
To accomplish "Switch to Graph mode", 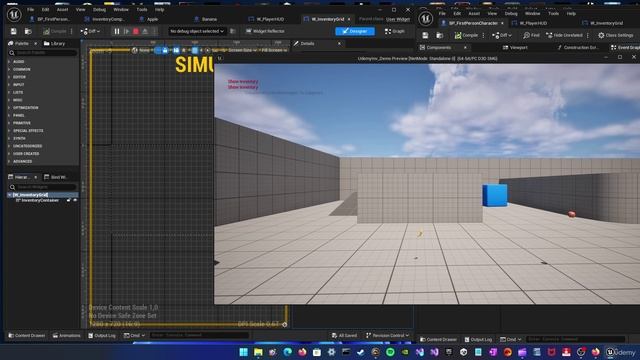I will [395, 31].
